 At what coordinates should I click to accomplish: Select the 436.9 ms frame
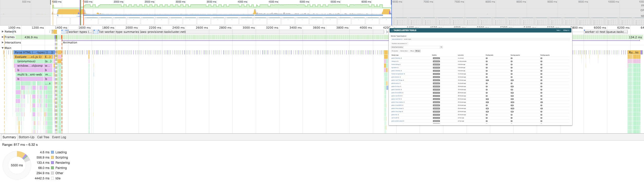31,37
